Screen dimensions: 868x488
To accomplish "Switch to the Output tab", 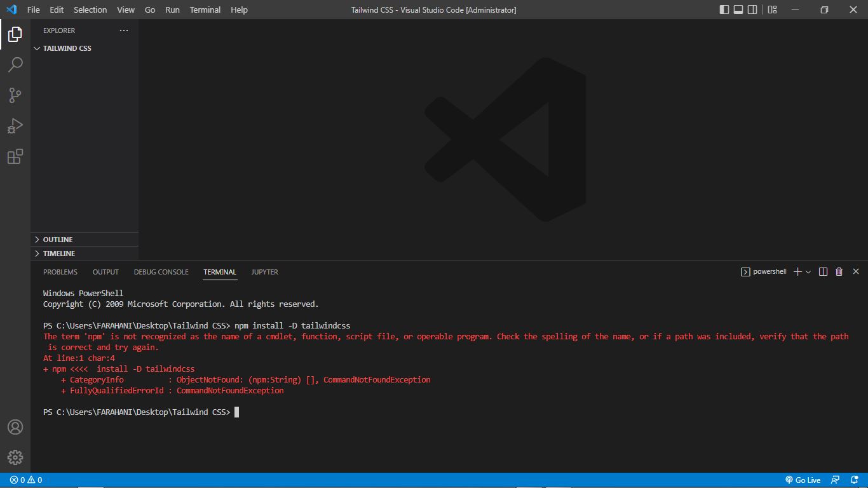I will (105, 272).
